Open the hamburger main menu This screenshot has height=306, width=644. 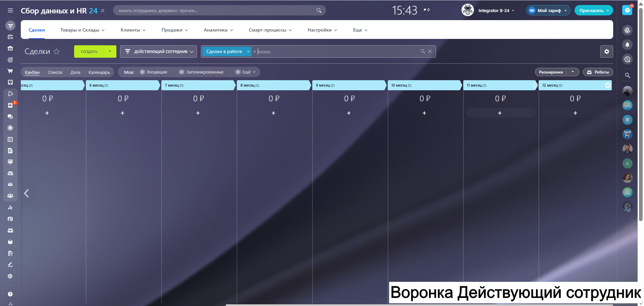point(10,10)
